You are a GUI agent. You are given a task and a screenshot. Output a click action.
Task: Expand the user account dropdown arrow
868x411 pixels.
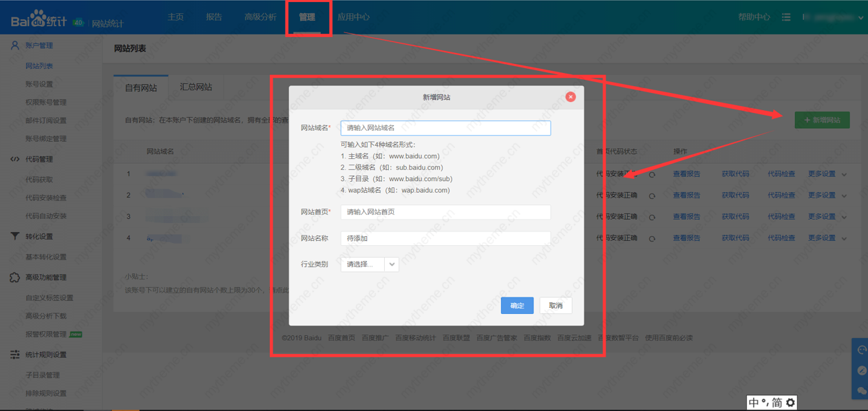point(860,18)
